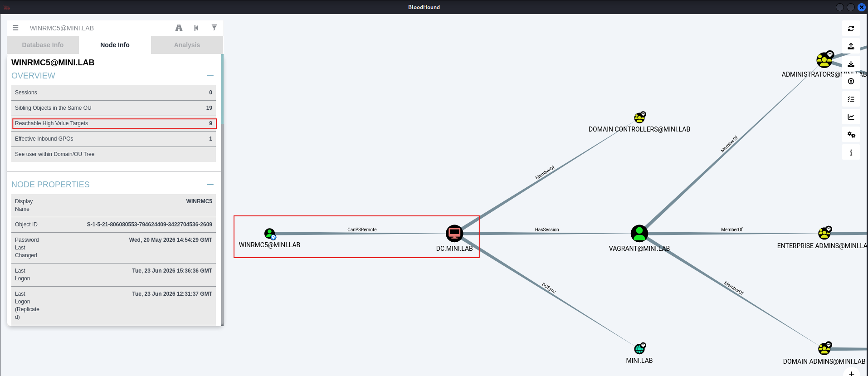This screenshot has height=376, width=868.
Task: Select the VAGRANT@MINI.LAB user node
Action: coord(639,234)
